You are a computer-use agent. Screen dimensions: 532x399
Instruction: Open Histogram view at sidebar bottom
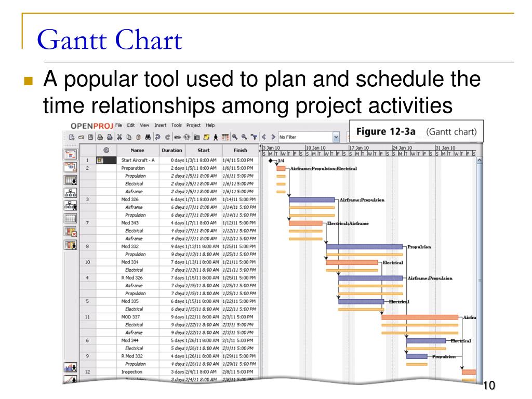pyautogui.click(x=70, y=367)
